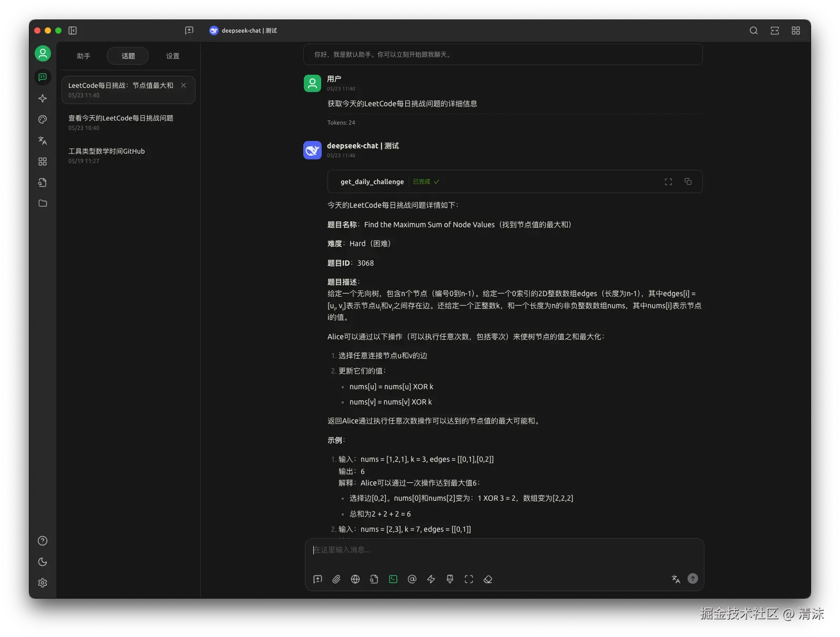Delete the LeetCode每日挑战 topic with X
Viewport: 840px width, 637px height.
pos(183,85)
